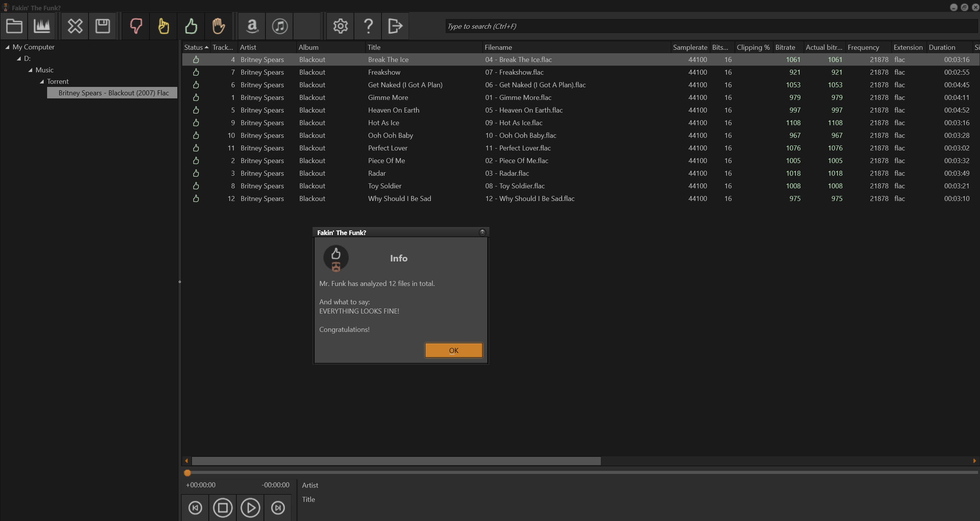Click the crossed tools clear icon
The width and height of the screenshot is (980, 521).
(75, 26)
